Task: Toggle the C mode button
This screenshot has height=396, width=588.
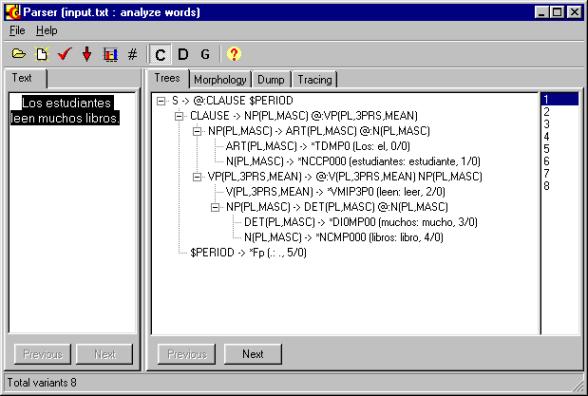Action: click(160, 55)
